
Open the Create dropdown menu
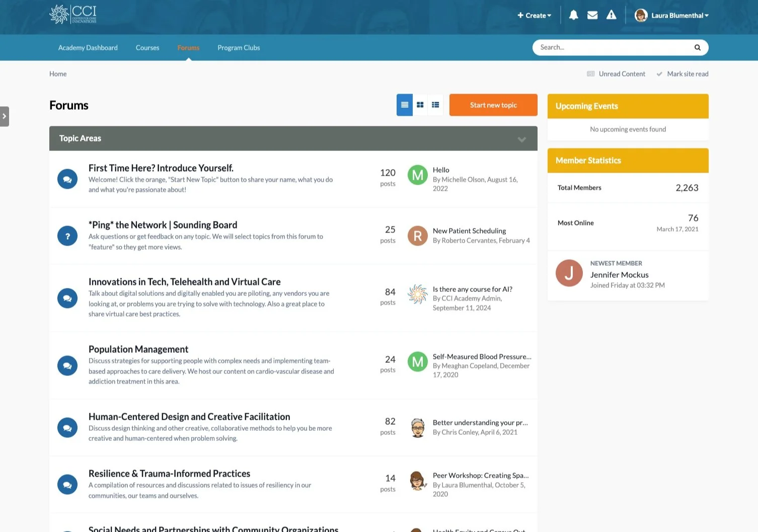coord(534,16)
